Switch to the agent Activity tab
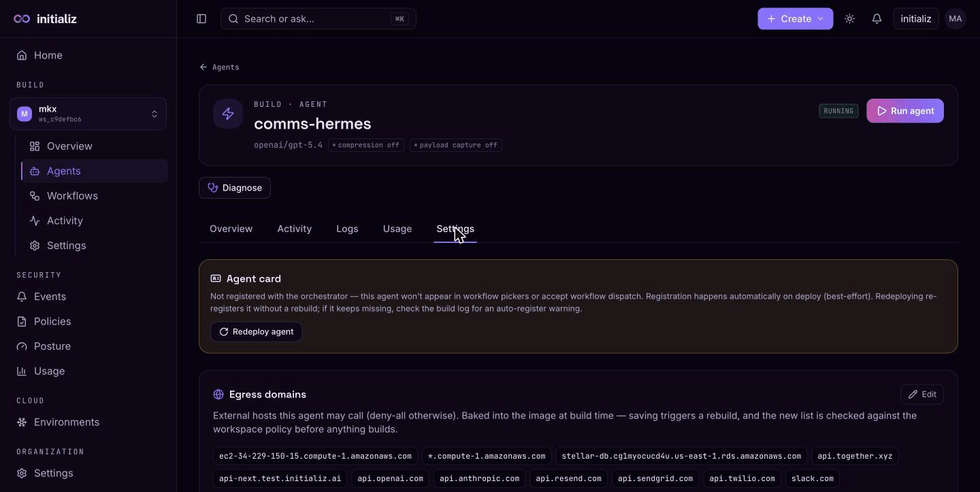 pyautogui.click(x=294, y=229)
